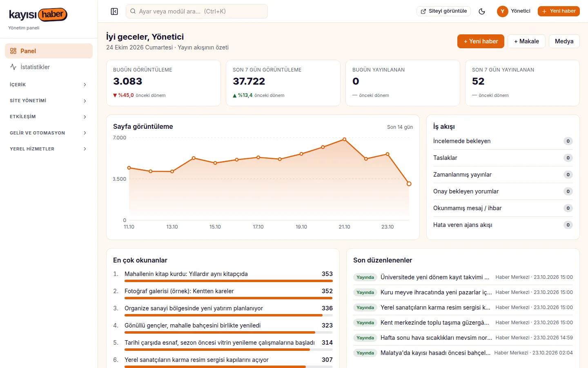Open the Medya button
588x368 pixels.
pos(564,41)
